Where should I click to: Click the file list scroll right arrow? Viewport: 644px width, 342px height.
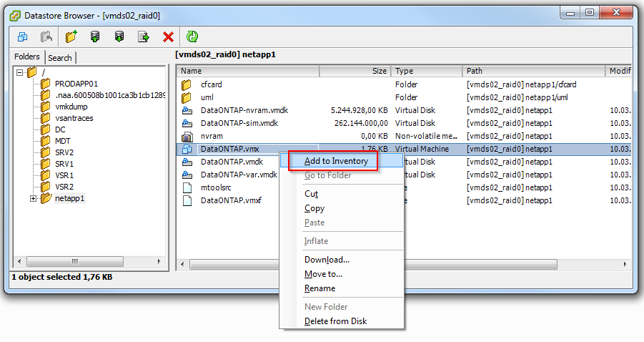[x=625, y=264]
